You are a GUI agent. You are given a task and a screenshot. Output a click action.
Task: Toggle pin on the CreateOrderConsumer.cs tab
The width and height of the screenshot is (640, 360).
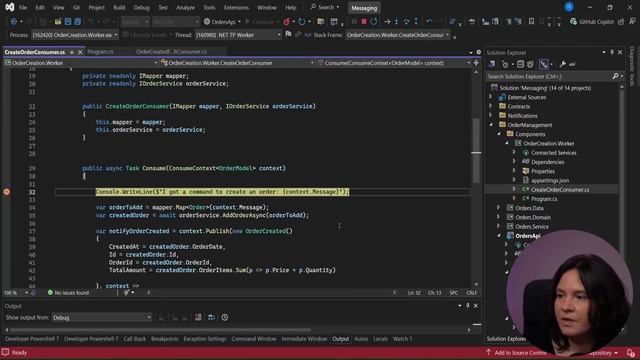[x=71, y=52]
